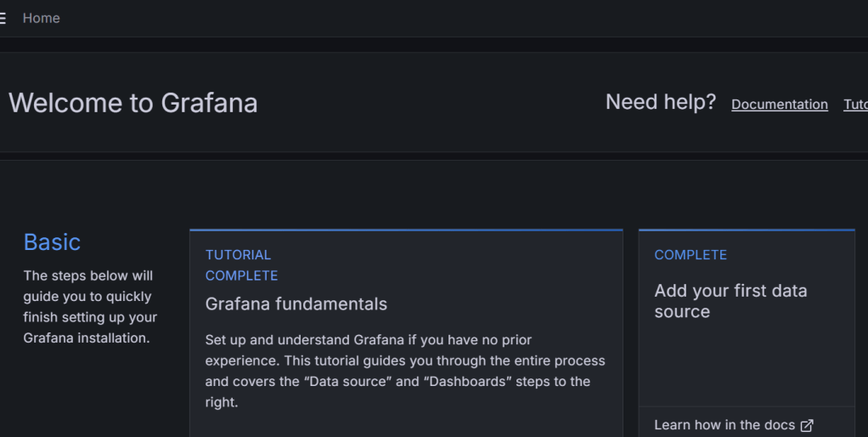Image resolution: width=868 pixels, height=437 pixels.
Task: Click the Grafana fundamentals description paragraph
Action: [x=404, y=371]
